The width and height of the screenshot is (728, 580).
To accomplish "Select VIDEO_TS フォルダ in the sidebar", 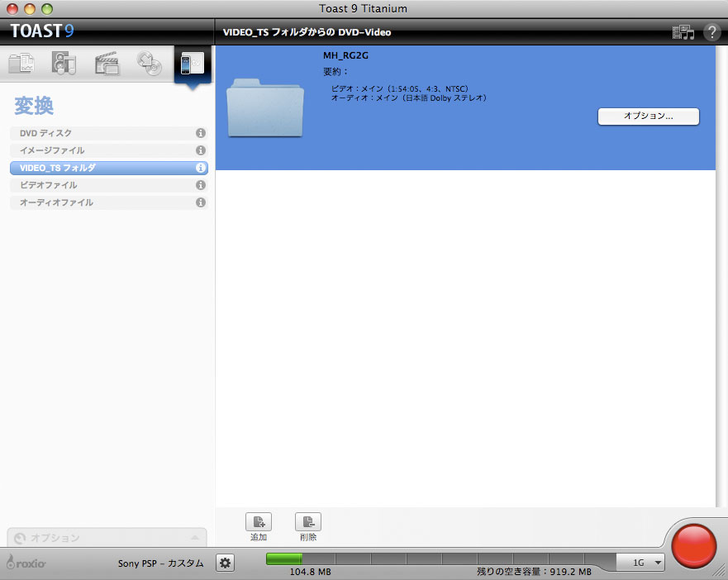I will coord(108,168).
